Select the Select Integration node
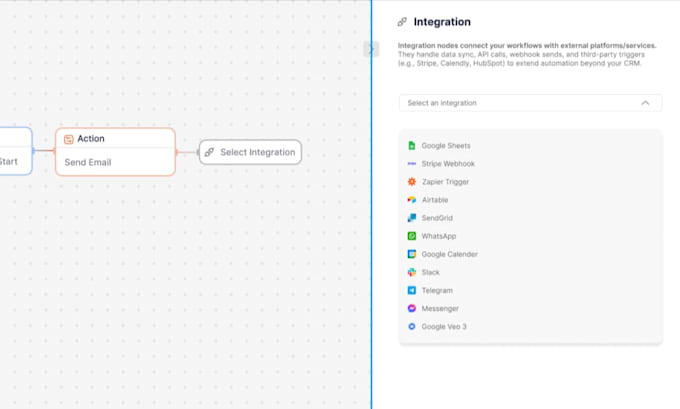The image size is (680, 409). pos(250,152)
